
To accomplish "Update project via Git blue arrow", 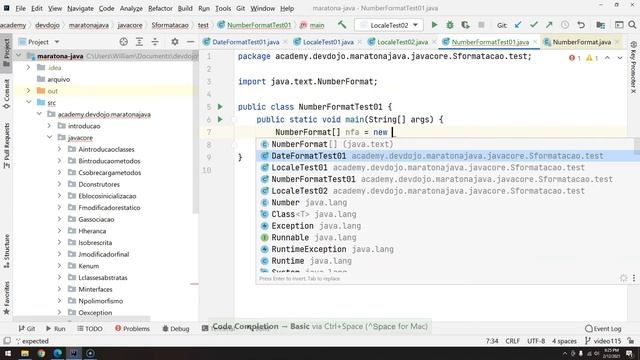I will 518,25.
